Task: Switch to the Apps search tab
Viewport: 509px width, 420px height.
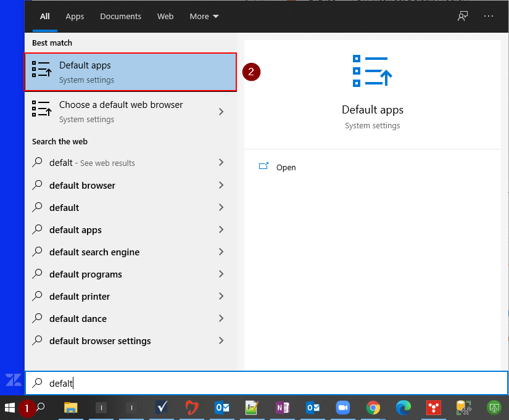Action: (x=75, y=17)
